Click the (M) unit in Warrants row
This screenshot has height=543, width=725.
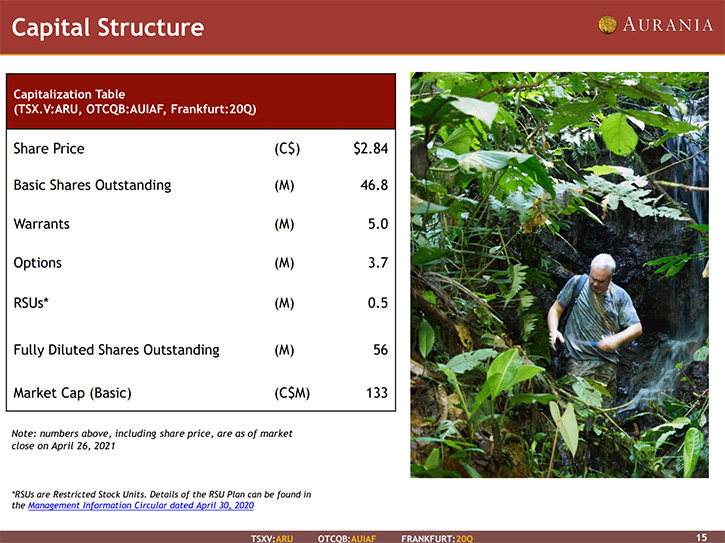click(x=284, y=224)
